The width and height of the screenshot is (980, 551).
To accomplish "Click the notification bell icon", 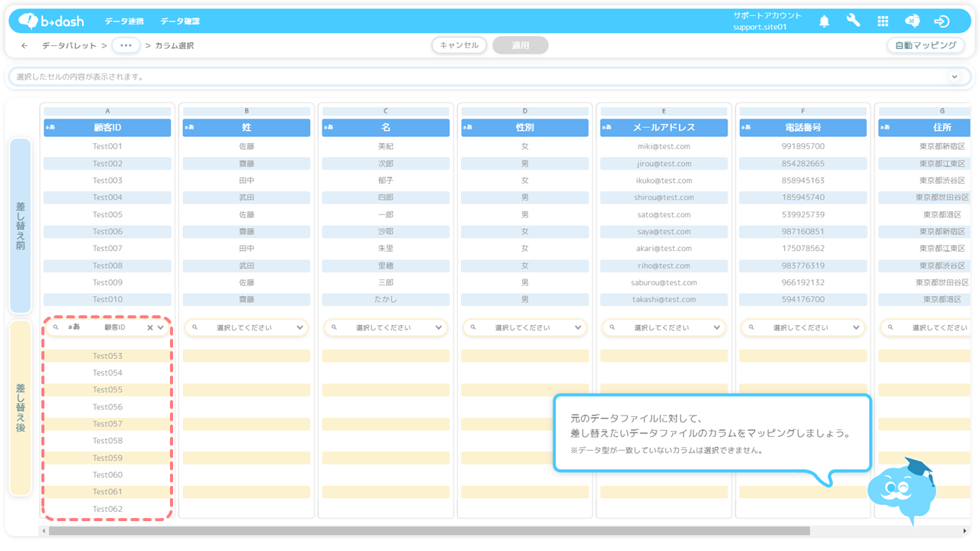I will [x=824, y=21].
